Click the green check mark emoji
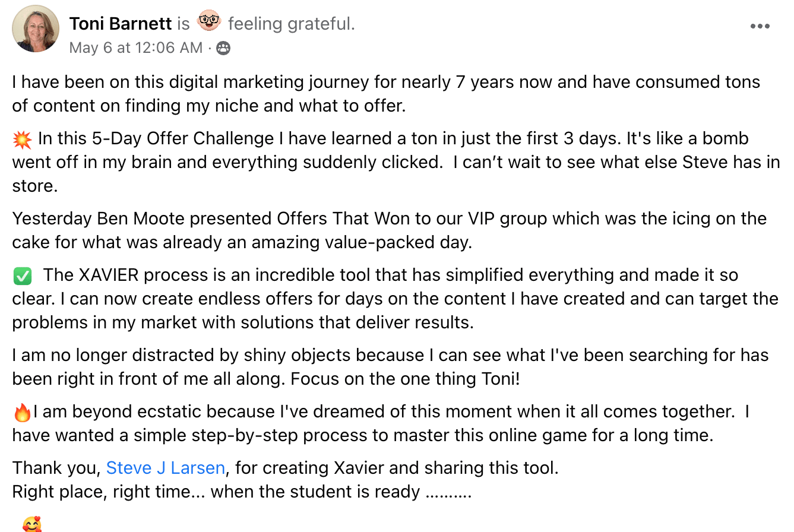Image resolution: width=794 pixels, height=532 pixels. click(22, 276)
